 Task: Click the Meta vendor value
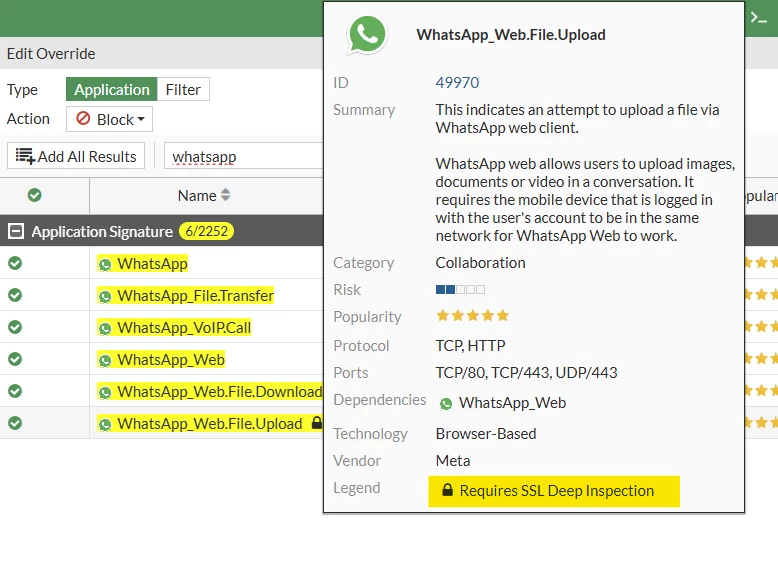pos(453,460)
